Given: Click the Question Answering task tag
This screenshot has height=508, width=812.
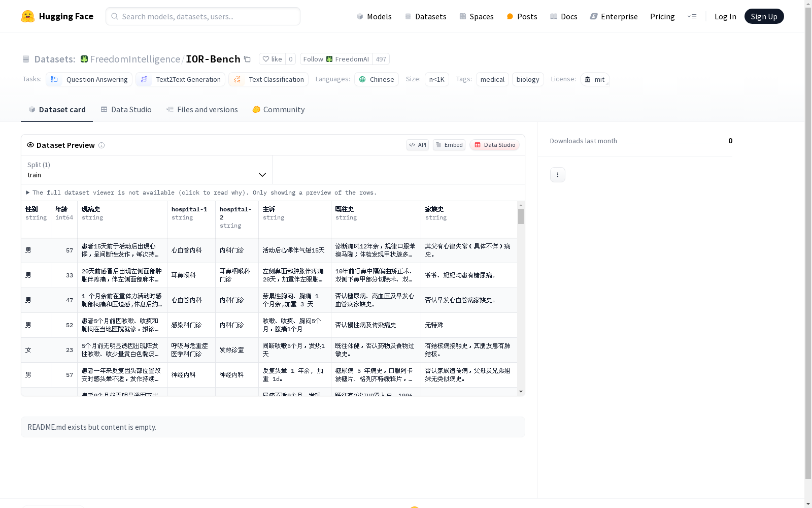Looking at the screenshot, I should [x=89, y=79].
